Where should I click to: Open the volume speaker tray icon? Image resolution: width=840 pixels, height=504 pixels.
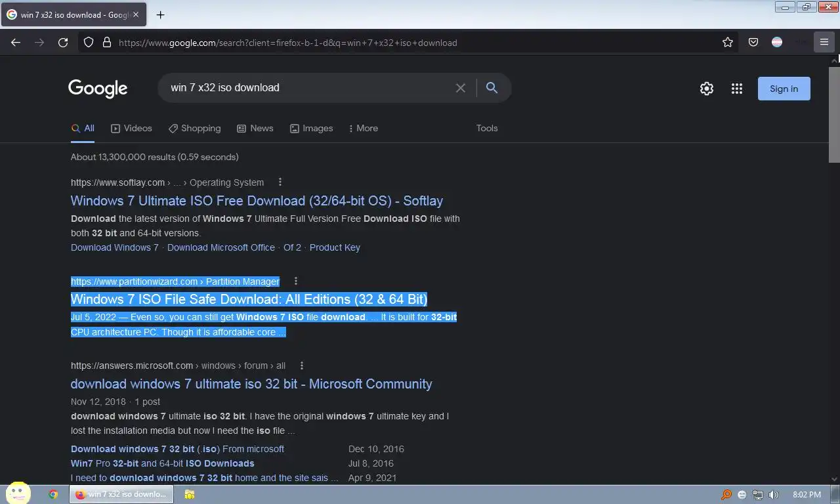774,495
